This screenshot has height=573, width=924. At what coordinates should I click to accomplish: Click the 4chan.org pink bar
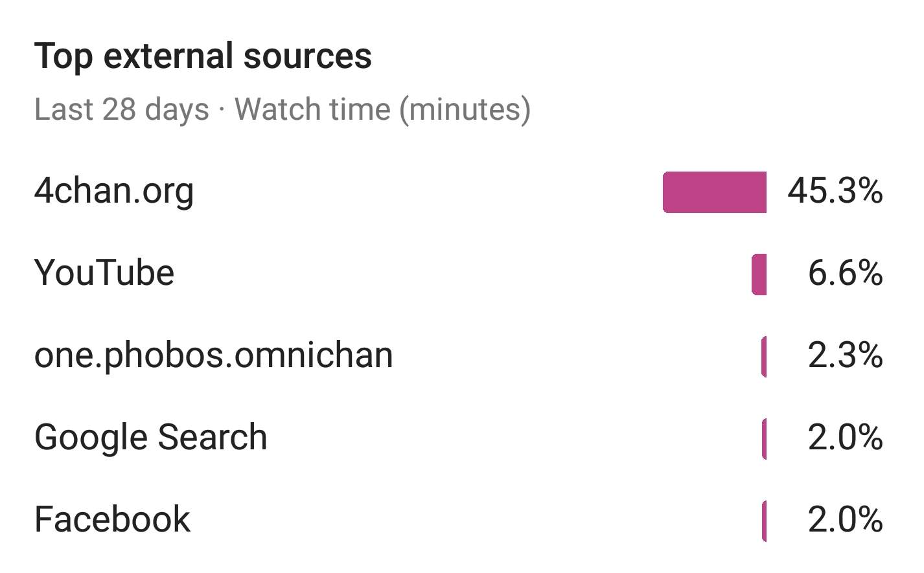coord(714,192)
